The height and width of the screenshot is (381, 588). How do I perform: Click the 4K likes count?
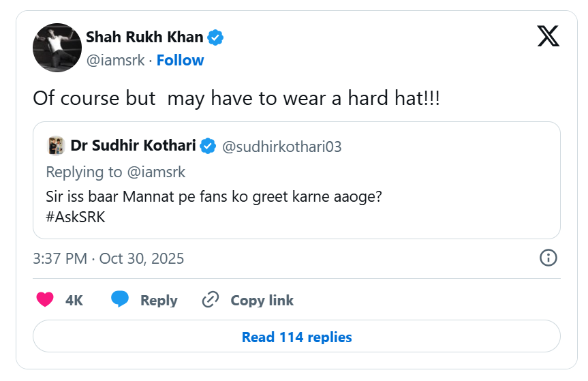click(74, 300)
